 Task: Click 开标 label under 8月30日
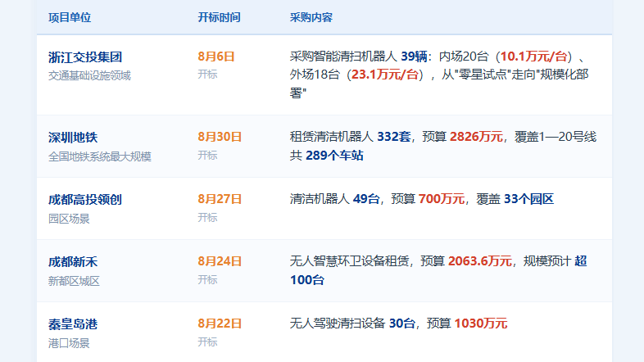click(207, 155)
